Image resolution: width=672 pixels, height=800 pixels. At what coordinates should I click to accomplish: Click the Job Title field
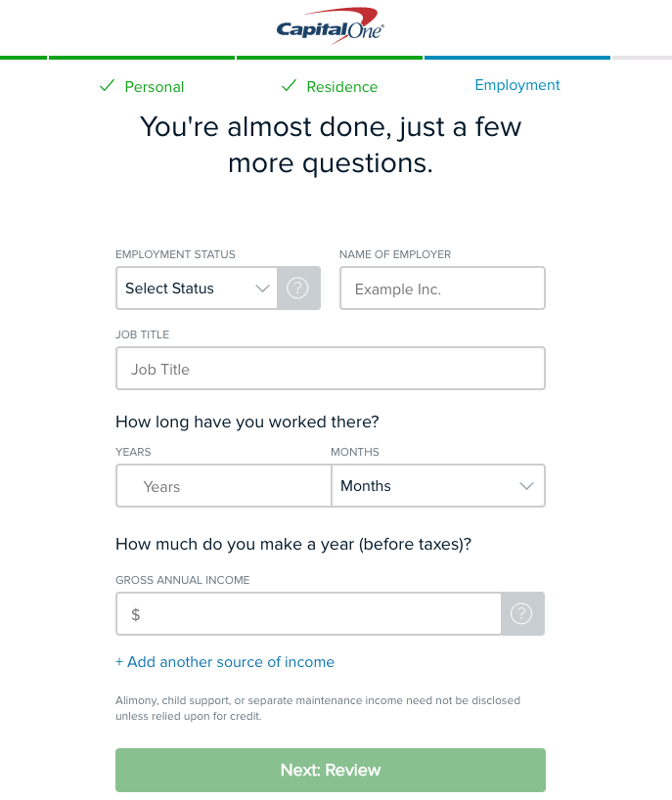click(330, 368)
